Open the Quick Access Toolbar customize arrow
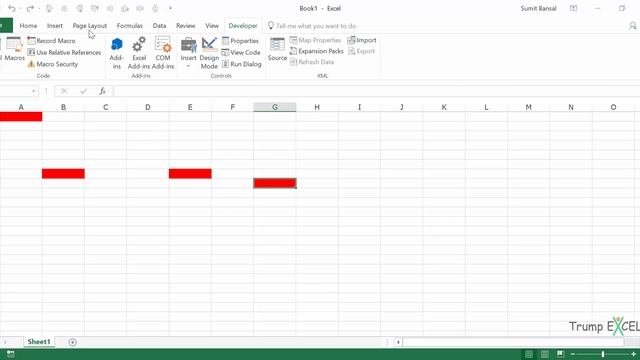The width and height of the screenshot is (640, 360). [x=170, y=9]
